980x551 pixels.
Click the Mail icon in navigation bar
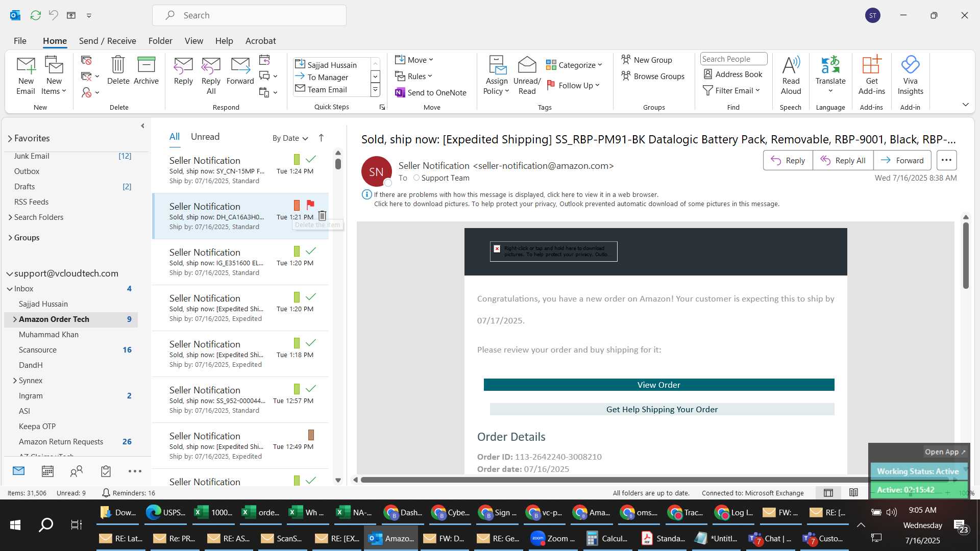pos(19,471)
